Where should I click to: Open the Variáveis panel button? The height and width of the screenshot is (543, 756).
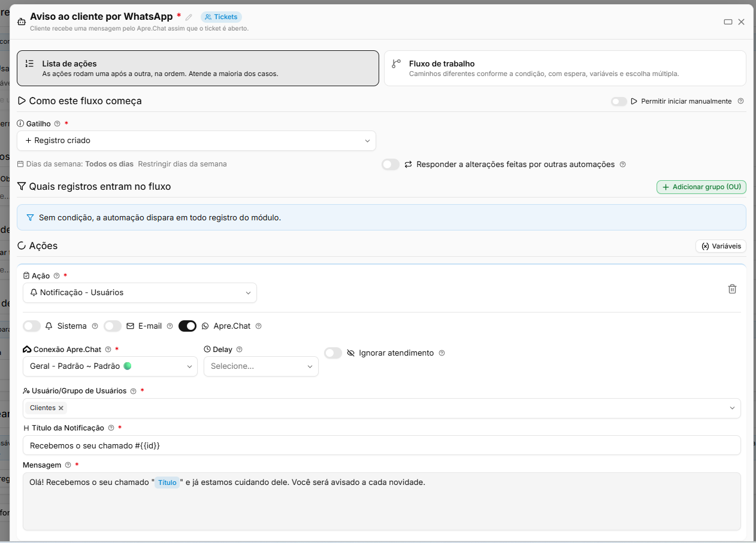point(721,246)
